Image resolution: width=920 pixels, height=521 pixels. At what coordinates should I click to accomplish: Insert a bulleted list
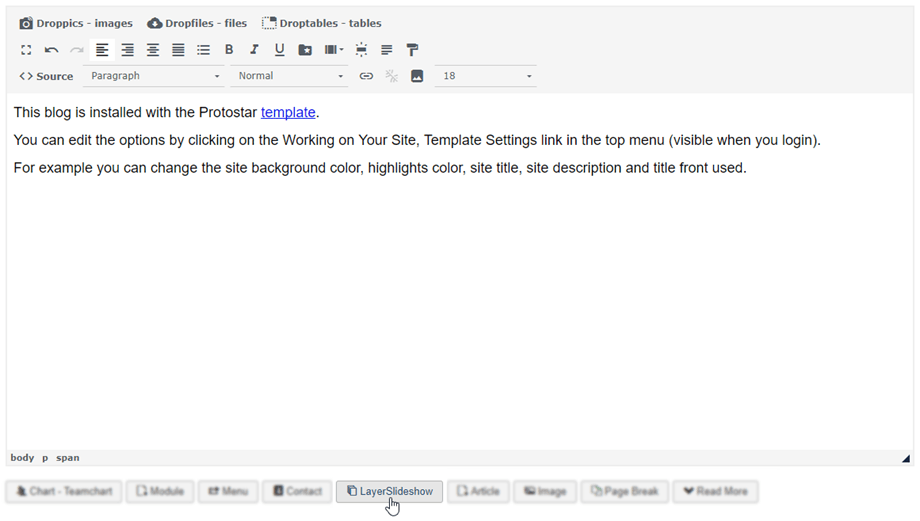click(x=204, y=50)
